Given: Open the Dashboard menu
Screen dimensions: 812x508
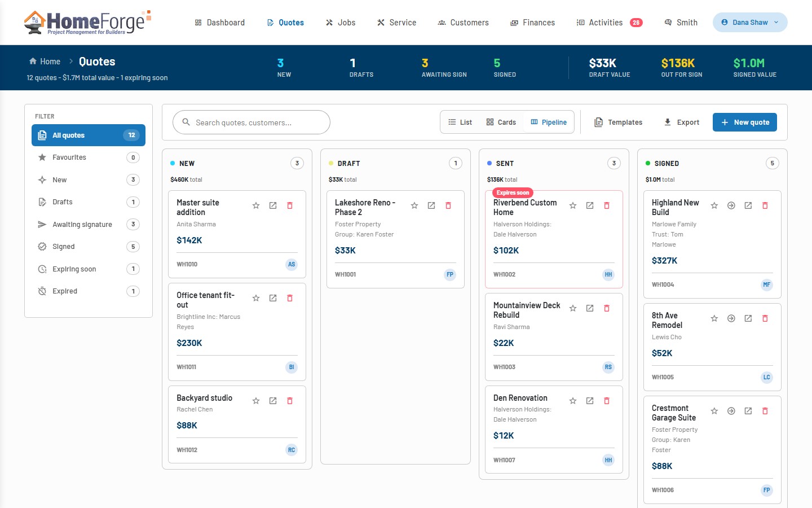Looking at the screenshot, I should click(220, 23).
